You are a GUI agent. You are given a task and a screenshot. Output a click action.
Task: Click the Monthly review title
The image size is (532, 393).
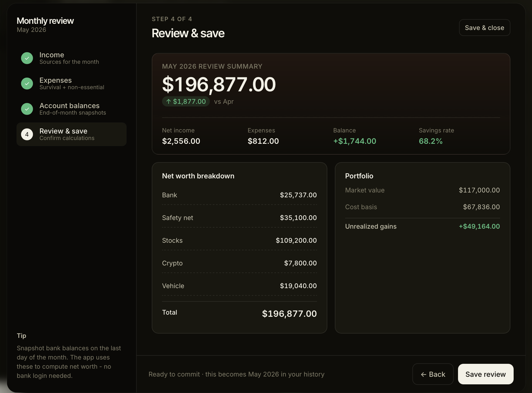[x=45, y=21]
